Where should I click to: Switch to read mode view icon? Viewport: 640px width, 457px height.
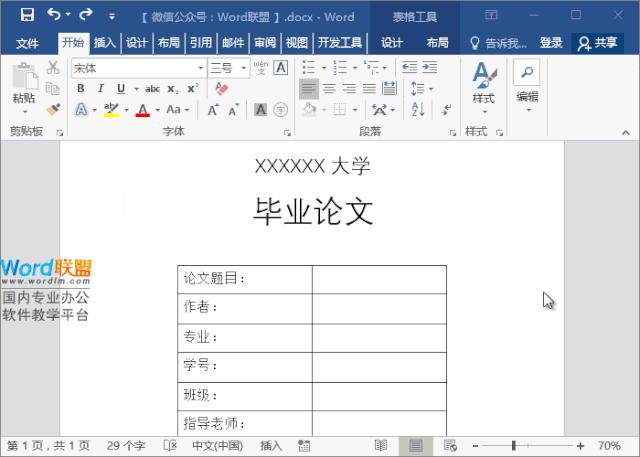tap(381, 446)
